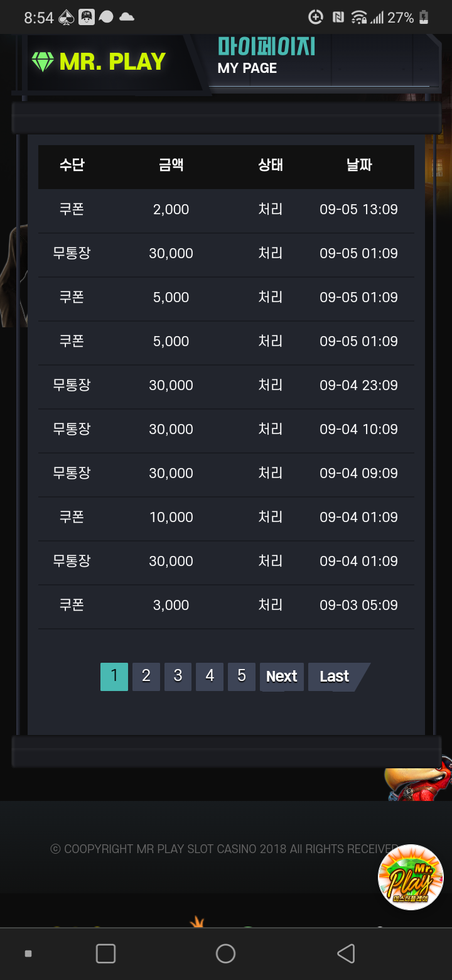452x980 pixels.
Task: Select the 쿠폰 10,000 row
Action: click(x=226, y=518)
